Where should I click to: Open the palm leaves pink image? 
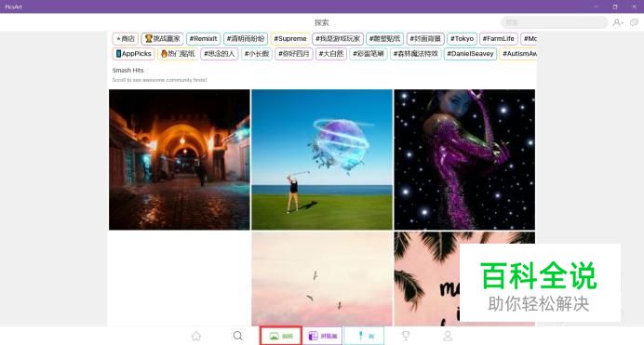point(426,279)
